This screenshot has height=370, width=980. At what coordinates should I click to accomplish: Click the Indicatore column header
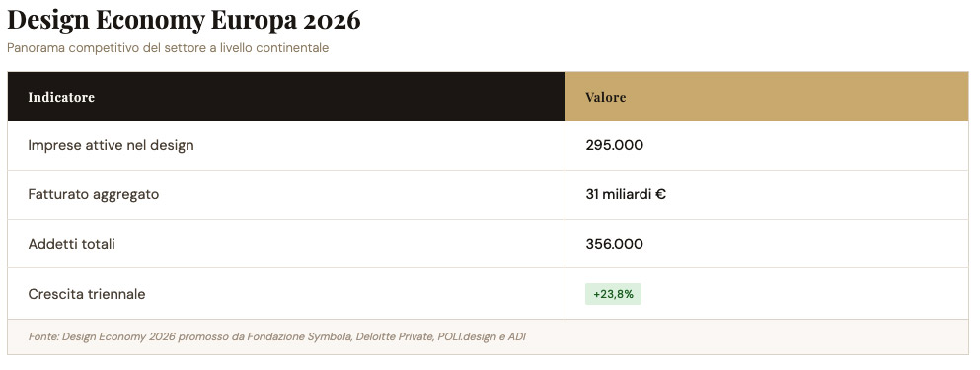coord(286,97)
